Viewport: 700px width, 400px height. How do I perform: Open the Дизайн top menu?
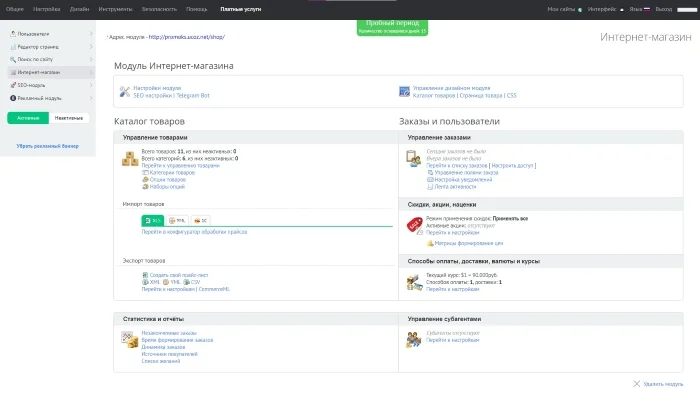tap(79, 9)
